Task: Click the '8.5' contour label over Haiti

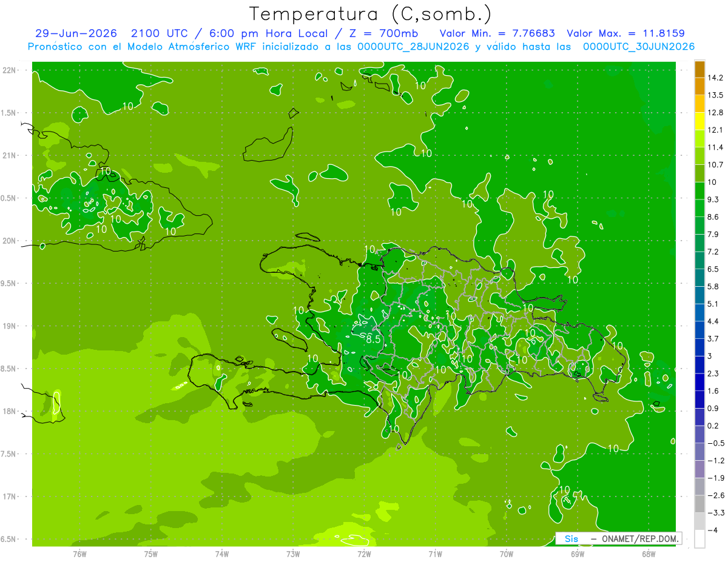Action: (x=374, y=340)
